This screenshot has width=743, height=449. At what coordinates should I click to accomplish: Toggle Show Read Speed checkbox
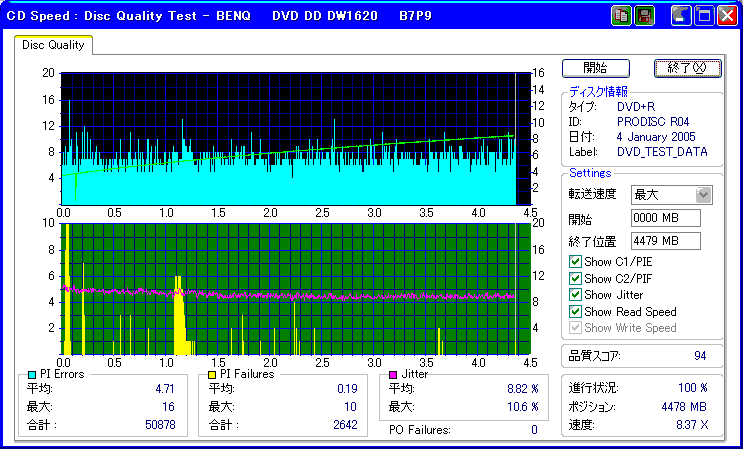click(x=575, y=312)
